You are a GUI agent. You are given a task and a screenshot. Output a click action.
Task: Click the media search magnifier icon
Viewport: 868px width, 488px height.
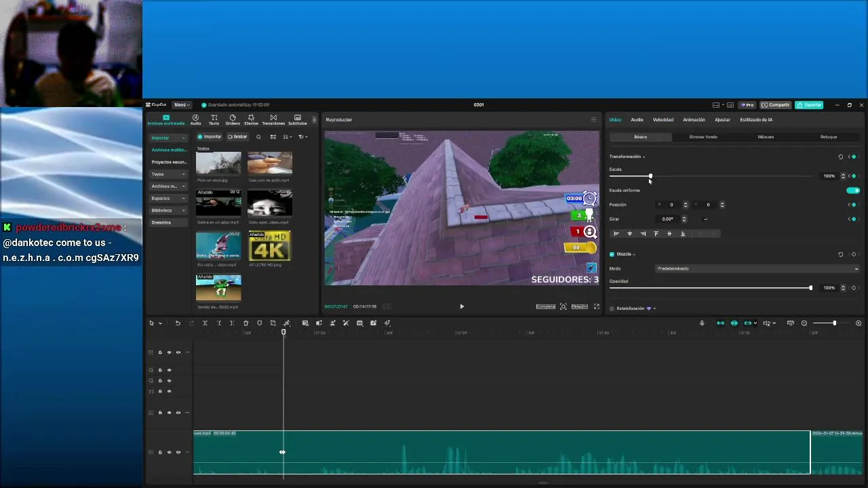point(258,137)
